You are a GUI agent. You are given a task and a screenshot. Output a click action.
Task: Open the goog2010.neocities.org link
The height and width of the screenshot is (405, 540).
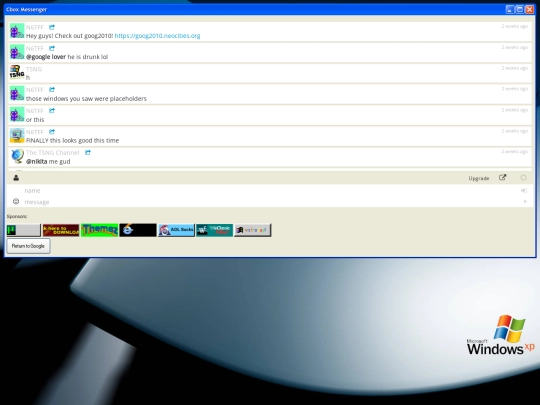(x=157, y=36)
